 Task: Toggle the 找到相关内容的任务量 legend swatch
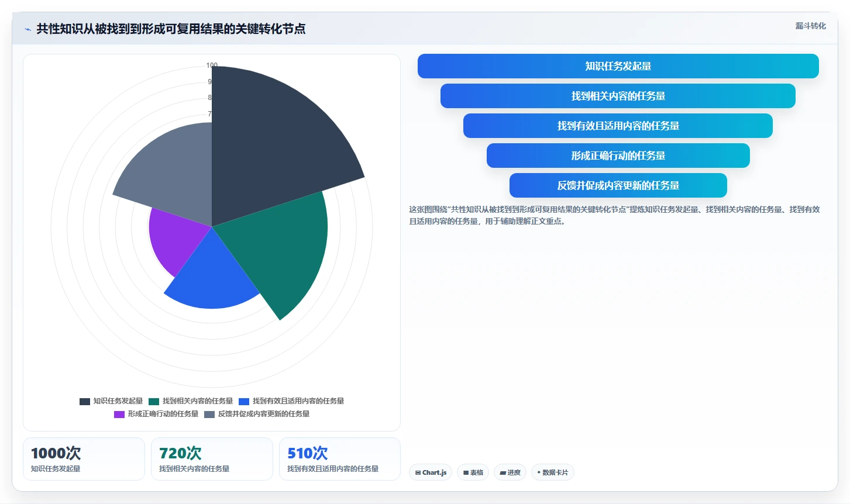(154, 401)
